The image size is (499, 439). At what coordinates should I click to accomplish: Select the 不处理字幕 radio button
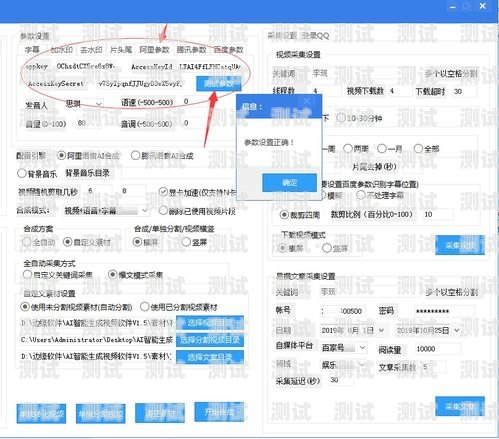point(380,195)
